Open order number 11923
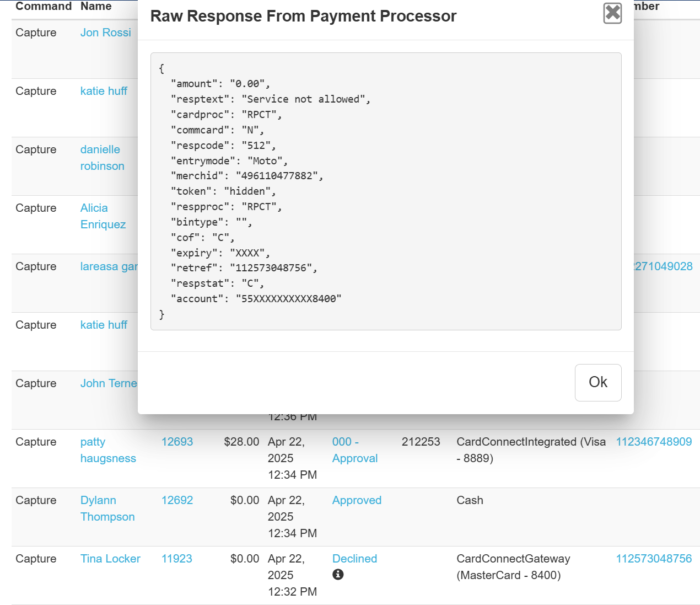Viewport: 700px width, 605px height. (x=177, y=559)
